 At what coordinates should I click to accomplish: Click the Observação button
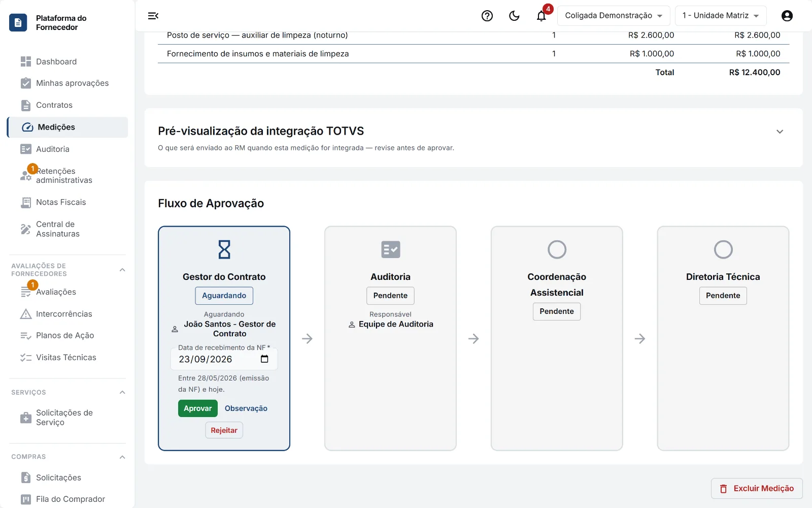point(246,408)
